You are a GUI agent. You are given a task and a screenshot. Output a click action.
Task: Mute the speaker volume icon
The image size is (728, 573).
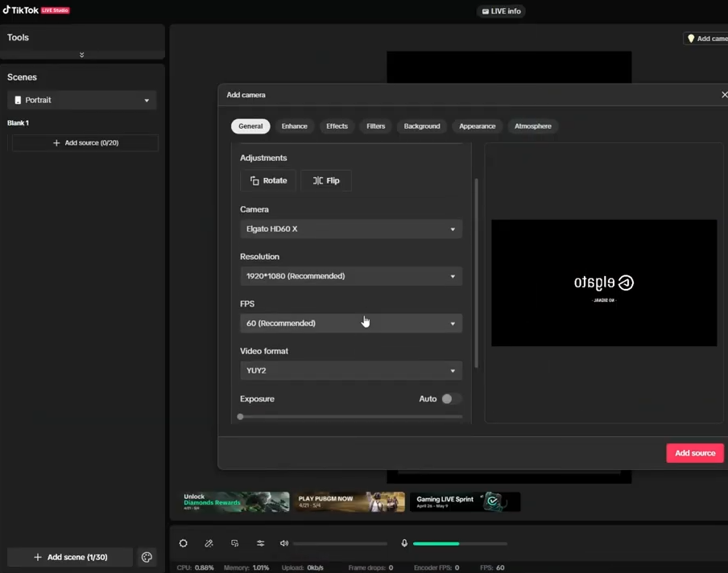(284, 543)
